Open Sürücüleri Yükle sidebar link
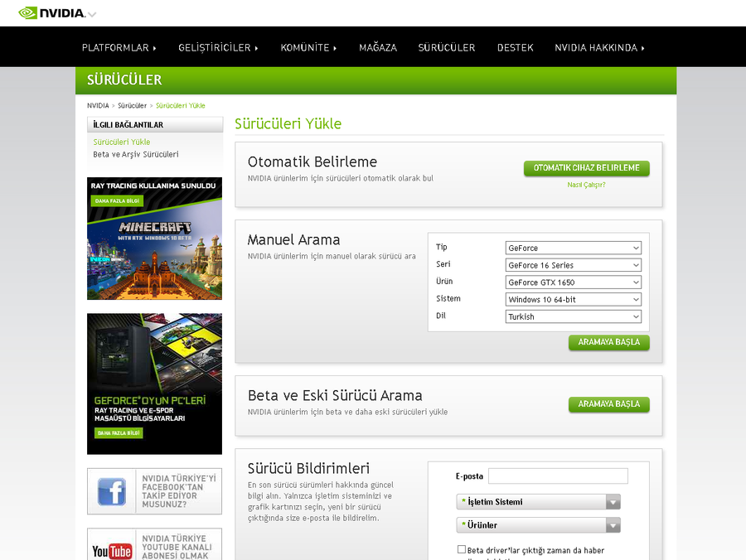 point(122,142)
